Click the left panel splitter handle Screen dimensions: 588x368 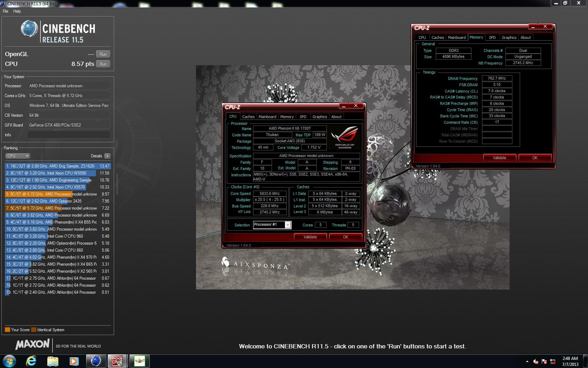click(x=117, y=184)
